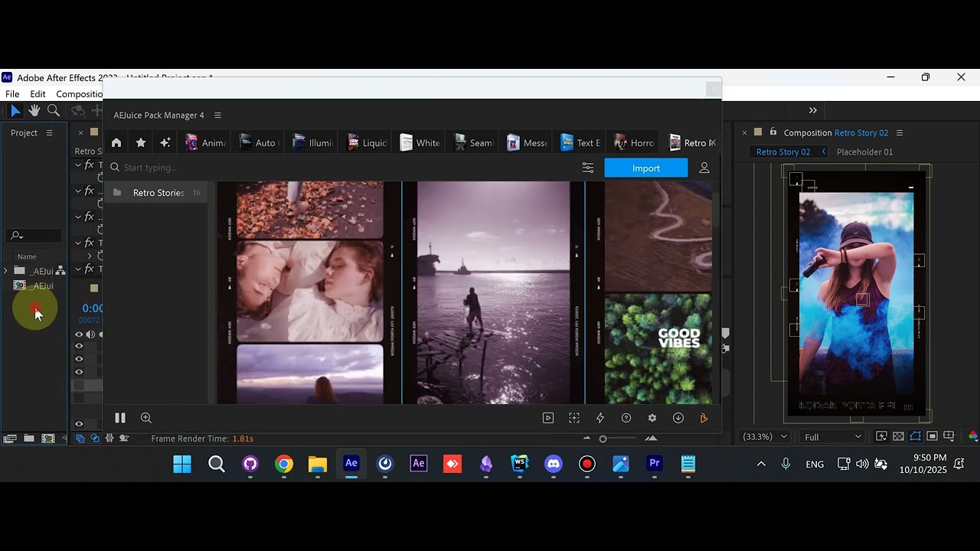Pause the preview playback in Pack Manager
This screenshot has height=551, width=980.
tap(120, 418)
